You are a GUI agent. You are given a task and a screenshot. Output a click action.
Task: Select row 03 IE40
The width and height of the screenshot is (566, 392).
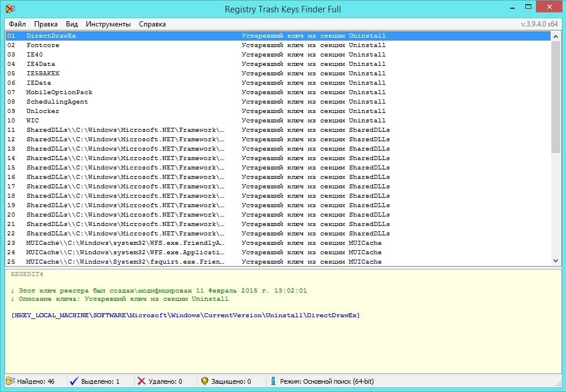[278, 55]
